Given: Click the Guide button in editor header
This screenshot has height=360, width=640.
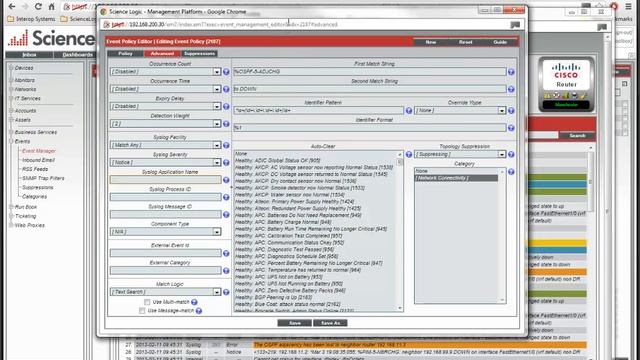Looking at the screenshot, I should coord(500,42).
